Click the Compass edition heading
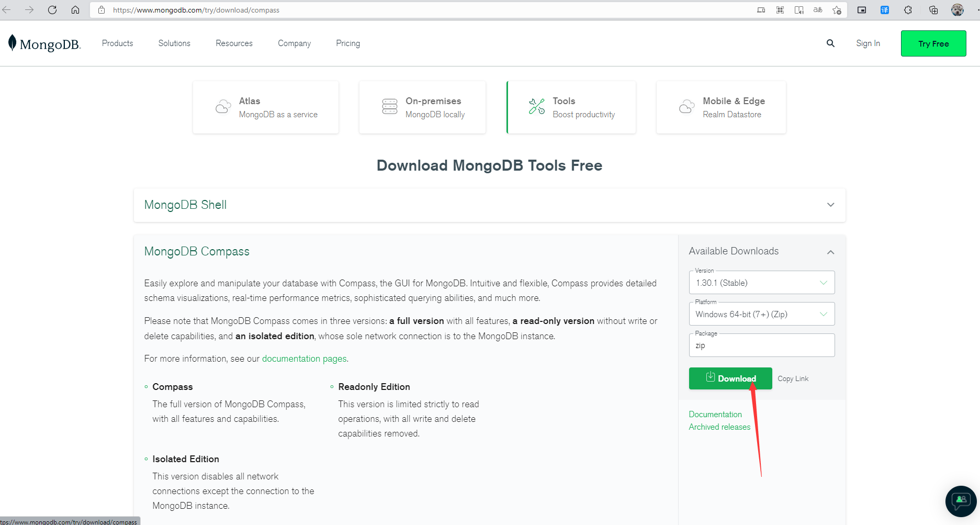980x525 pixels. 173,387
